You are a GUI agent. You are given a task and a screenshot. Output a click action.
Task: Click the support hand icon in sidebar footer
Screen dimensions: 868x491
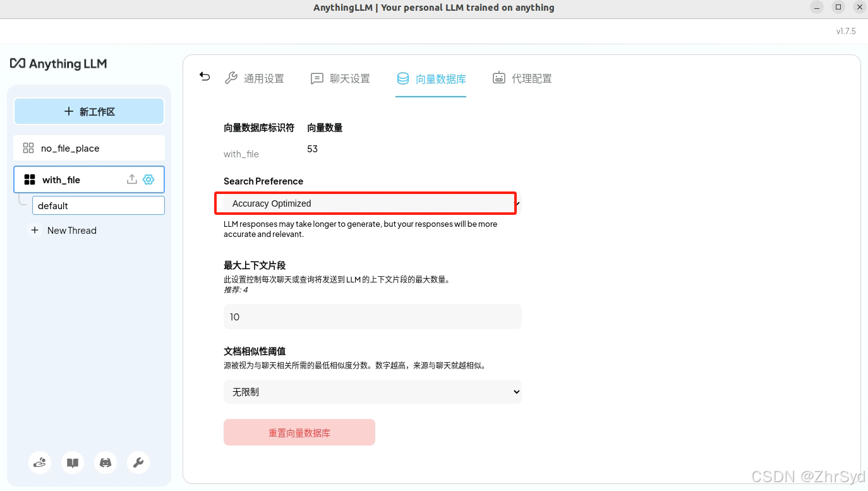40,463
